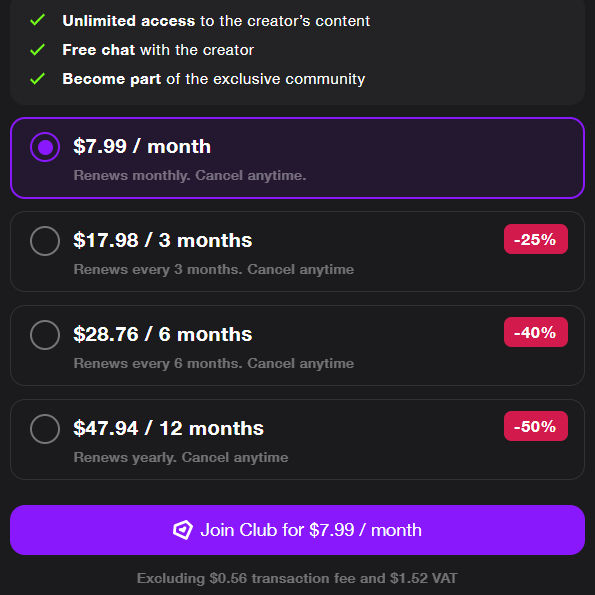Click the -25% discount badge
Screen dimensions: 595x595
pos(535,239)
